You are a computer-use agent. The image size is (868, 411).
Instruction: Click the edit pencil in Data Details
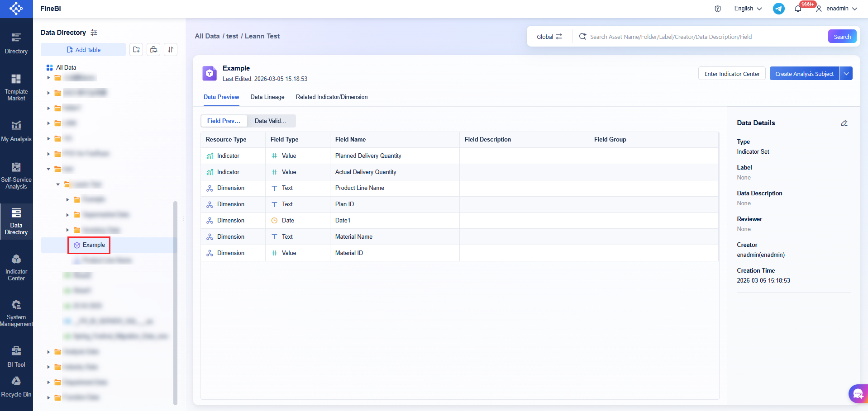click(x=844, y=123)
